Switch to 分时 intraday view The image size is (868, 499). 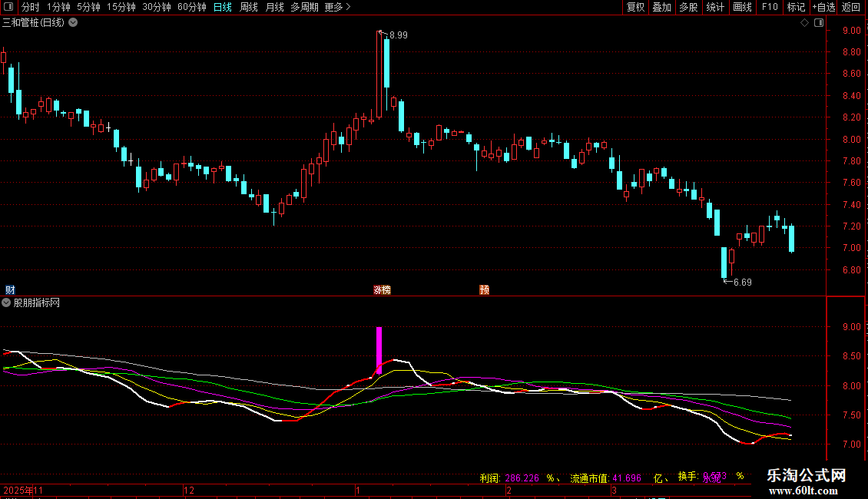pyautogui.click(x=30, y=7)
